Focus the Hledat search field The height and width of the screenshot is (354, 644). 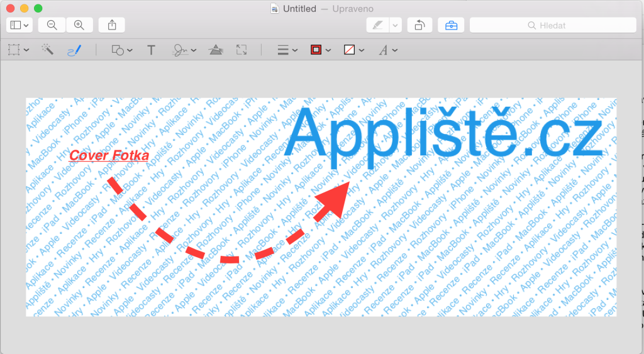[553, 25]
